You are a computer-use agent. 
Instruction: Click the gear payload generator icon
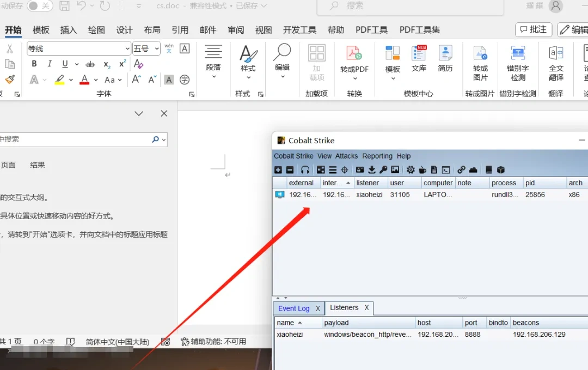tap(411, 170)
